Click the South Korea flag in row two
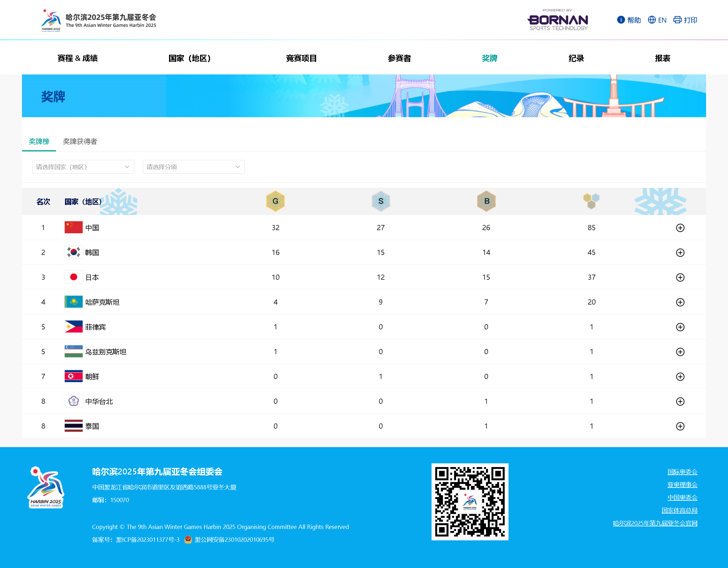 click(73, 252)
